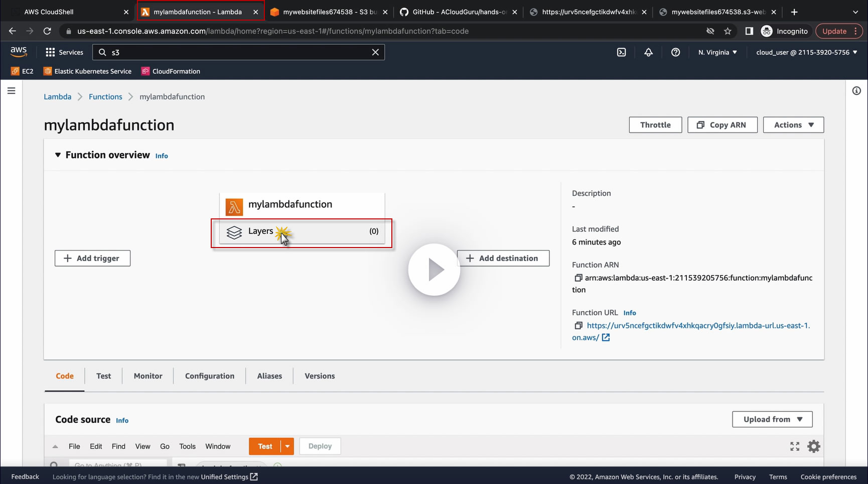This screenshot has height=484, width=868.
Task: Open the editor File menu
Action: (x=74, y=446)
